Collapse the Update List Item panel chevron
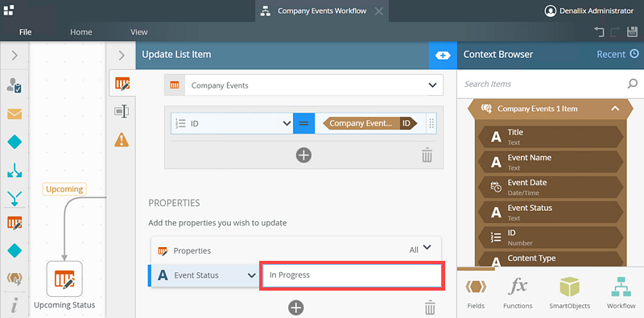644x318 pixels. (x=122, y=55)
